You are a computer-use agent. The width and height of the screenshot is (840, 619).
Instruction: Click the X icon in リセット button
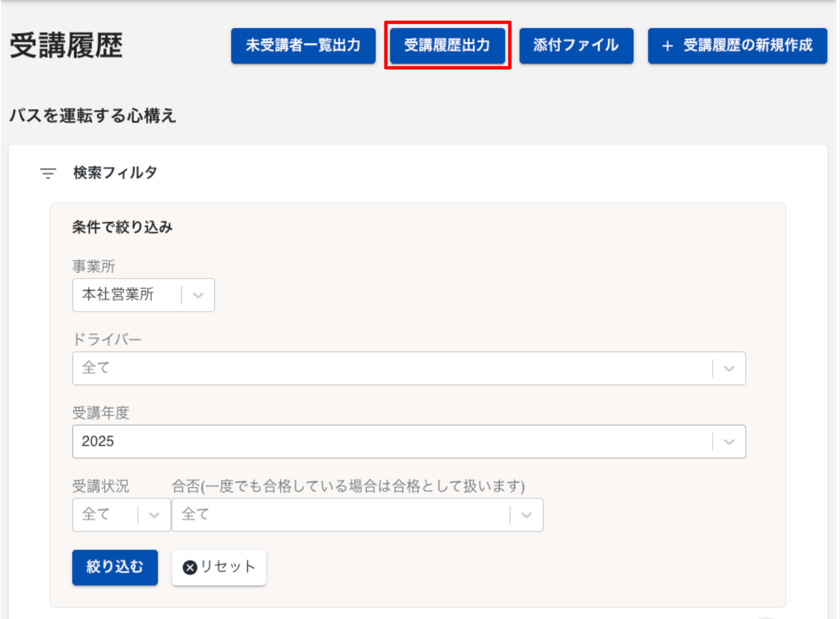[x=190, y=567]
